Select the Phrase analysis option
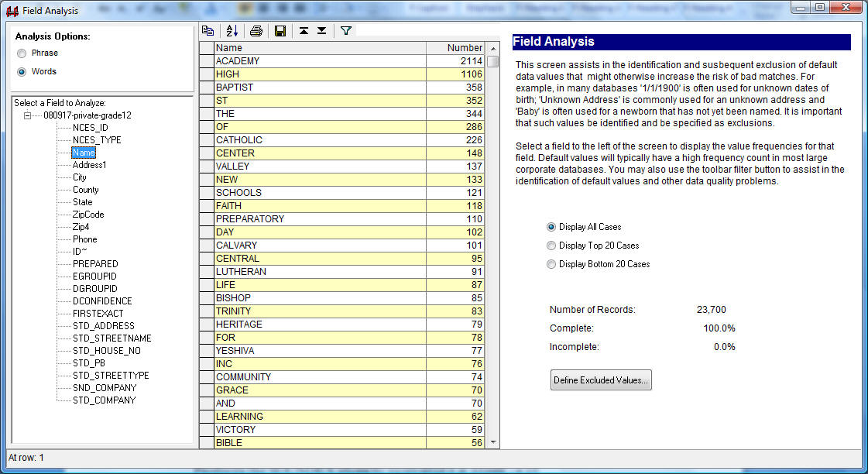This screenshot has height=474, width=868. pos(22,53)
